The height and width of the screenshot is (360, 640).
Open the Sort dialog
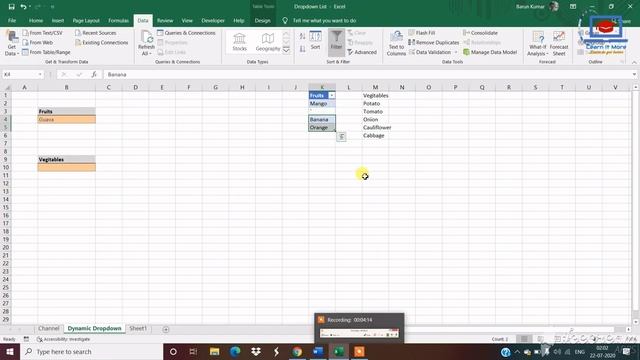pyautogui.click(x=316, y=41)
